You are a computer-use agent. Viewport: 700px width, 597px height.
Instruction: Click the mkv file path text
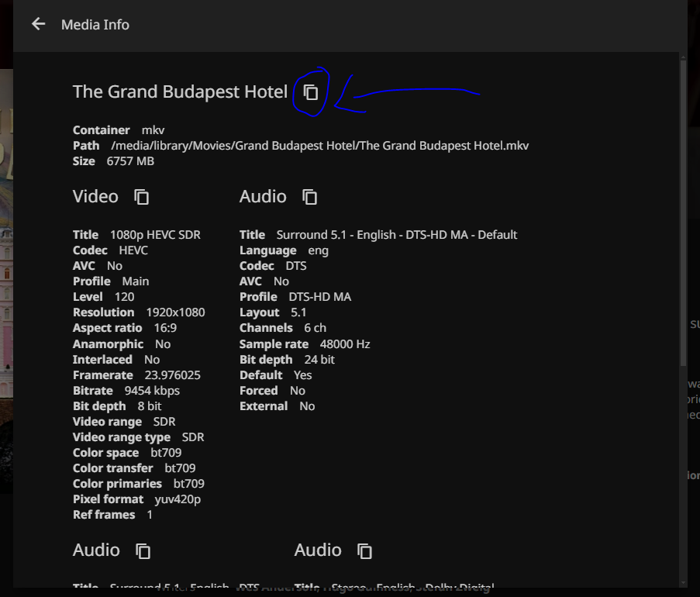point(320,146)
